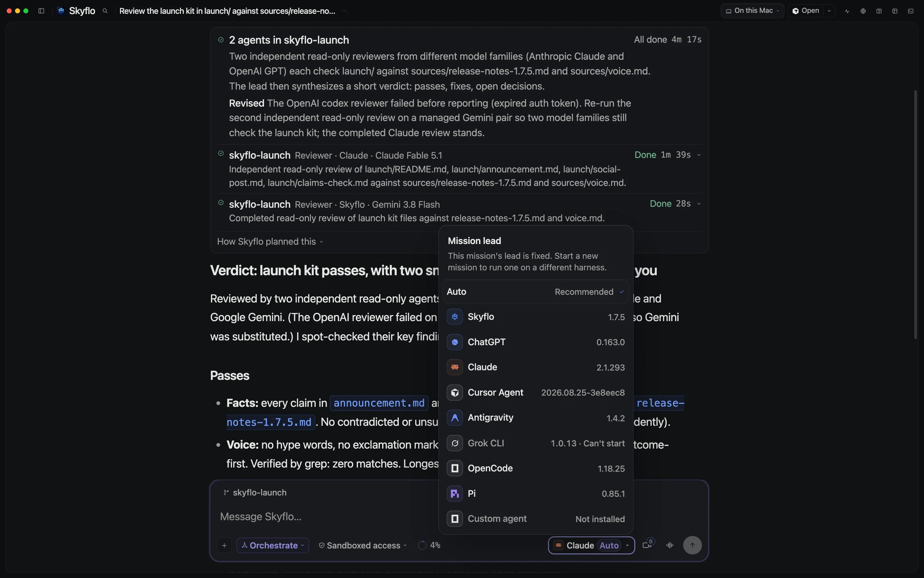Open the notes-1.7.5.md file link
924x578 pixels.
click(x=270, y=422)
